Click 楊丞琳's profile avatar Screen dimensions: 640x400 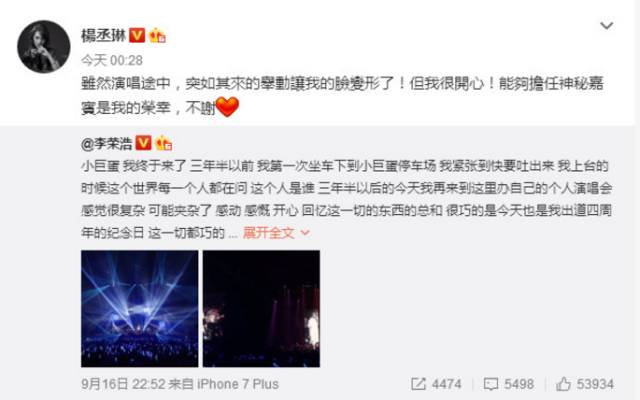click(x=44, y=47)
